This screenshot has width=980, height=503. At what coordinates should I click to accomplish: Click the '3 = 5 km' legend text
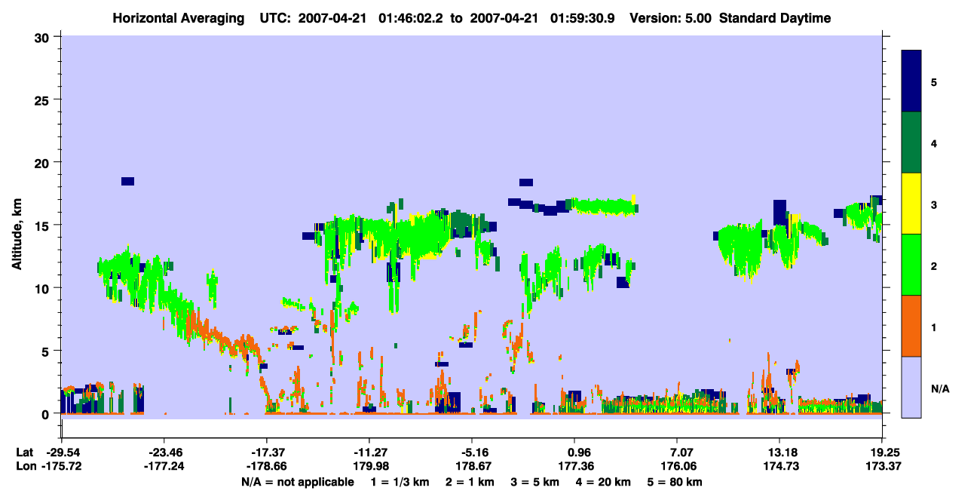535,482
